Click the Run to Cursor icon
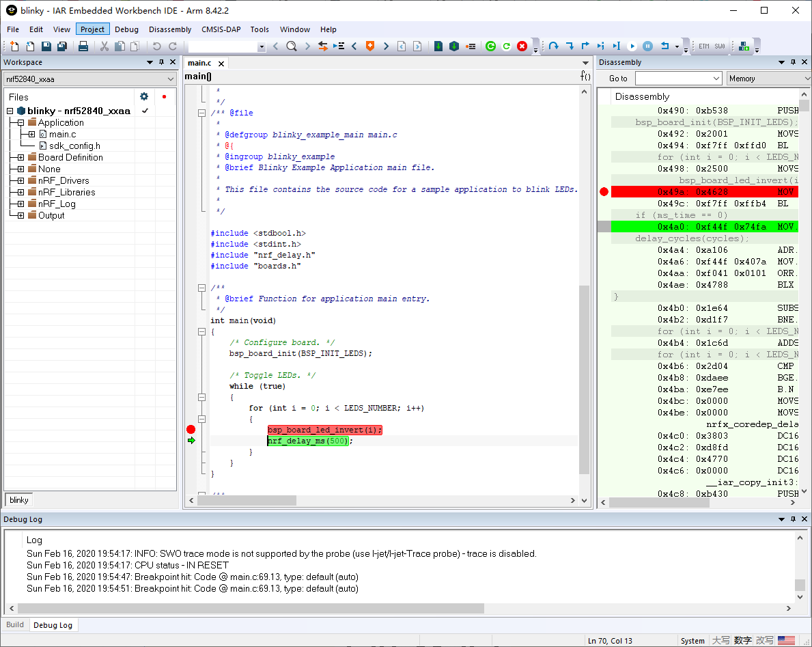This screenshot has width=812, height=647. 616,46
